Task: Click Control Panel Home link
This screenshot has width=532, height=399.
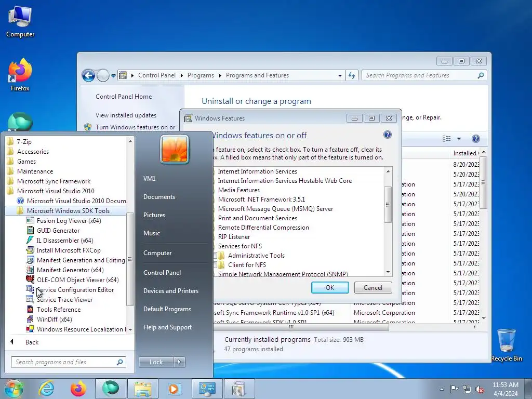Action: coord(124,96)
